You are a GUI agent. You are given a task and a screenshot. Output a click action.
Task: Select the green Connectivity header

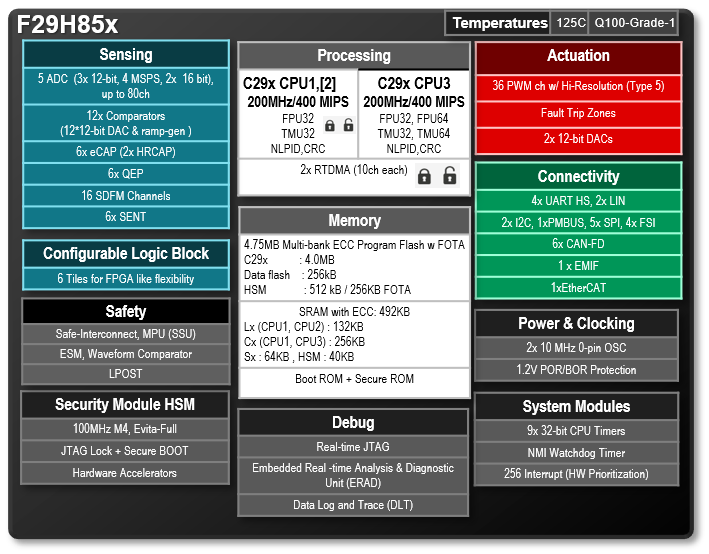click(x=578, y=176)
